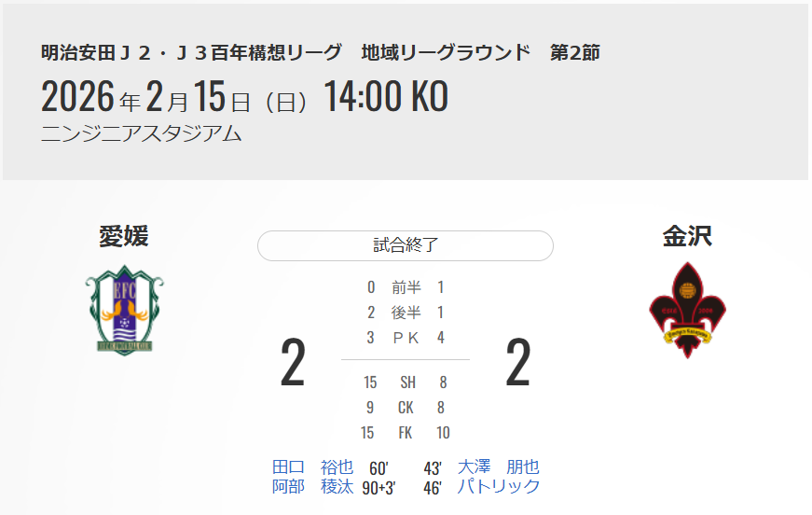Click Ehime's large score number 2

pos(293,364)
